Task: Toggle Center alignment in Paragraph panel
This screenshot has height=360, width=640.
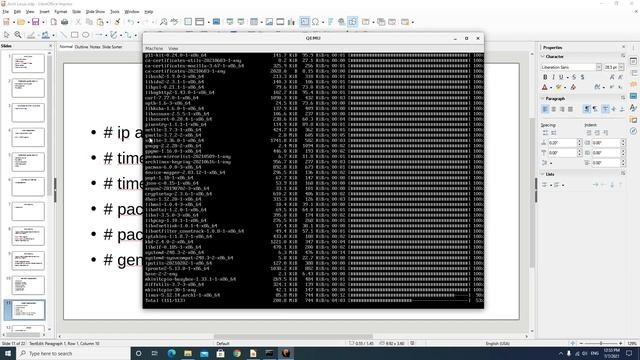Action: click(x=554, y=109)
